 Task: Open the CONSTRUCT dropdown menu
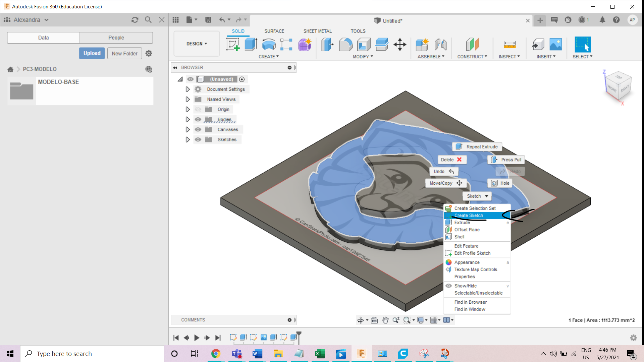coord(472,57)
